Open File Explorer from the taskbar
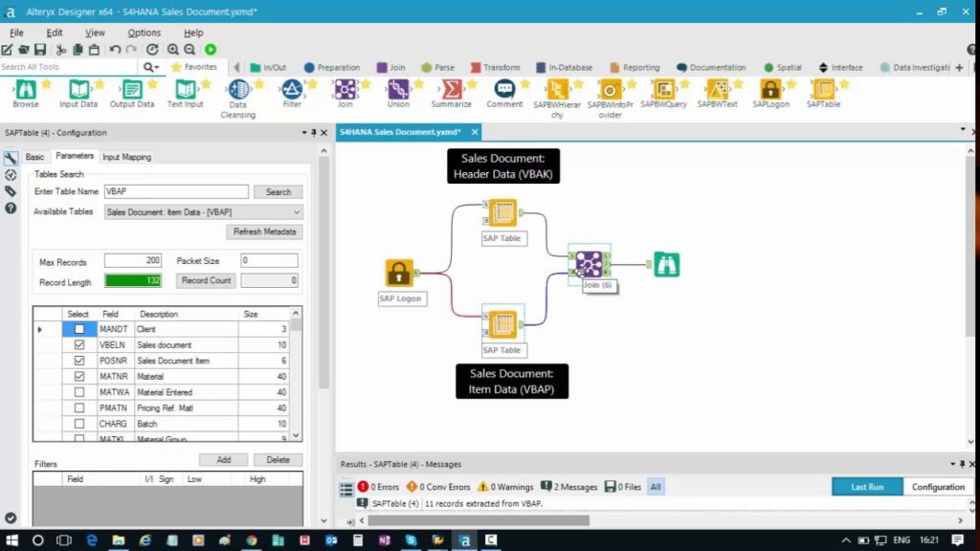Viewport: 980px width, 551px height. [x=118, y=540]
